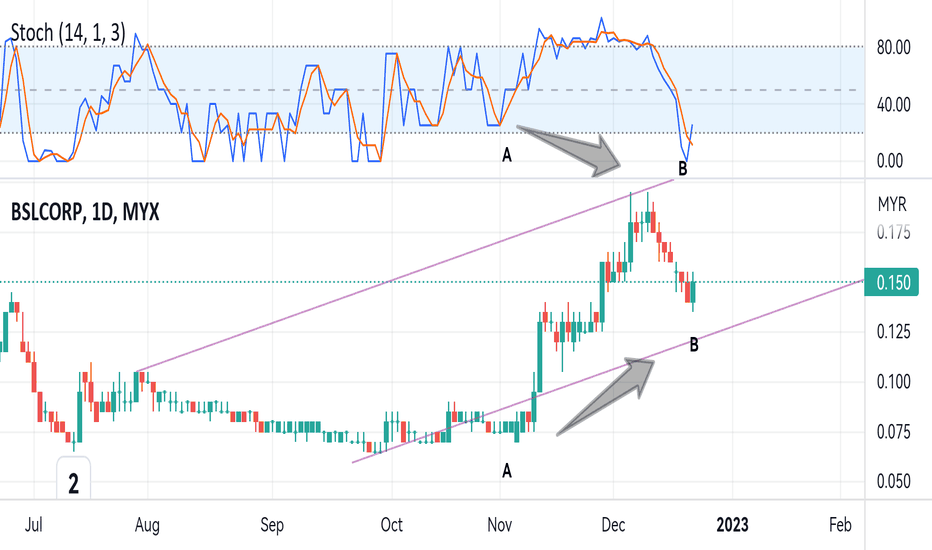Select the highlighted 0.150 current price label
This screenshot has width=932, height=550.
[893, 282]
